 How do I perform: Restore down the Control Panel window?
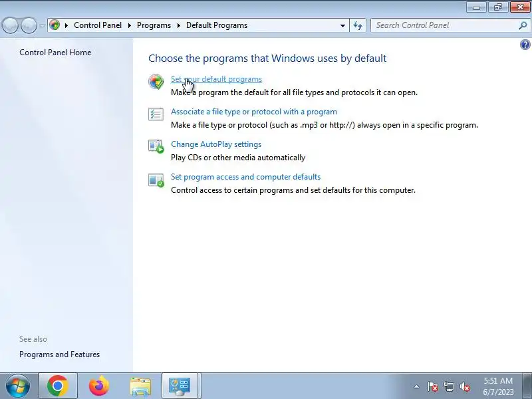click(497, 7)
